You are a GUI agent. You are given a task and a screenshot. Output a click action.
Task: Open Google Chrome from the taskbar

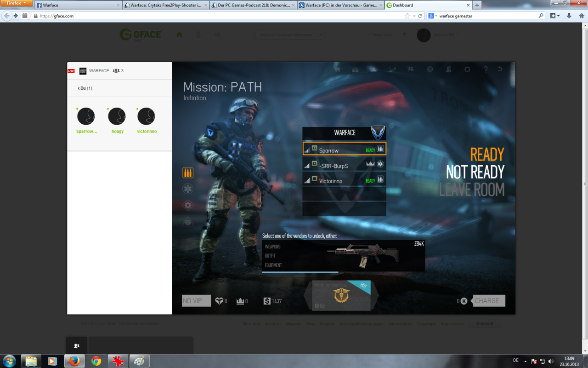(96, 361)
